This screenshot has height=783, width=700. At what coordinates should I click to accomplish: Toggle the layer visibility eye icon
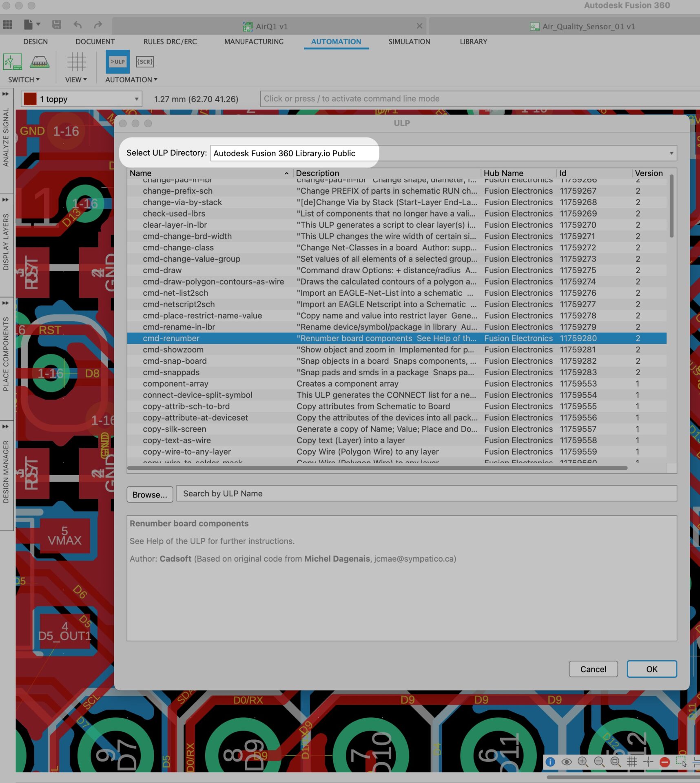pos(567,761)
